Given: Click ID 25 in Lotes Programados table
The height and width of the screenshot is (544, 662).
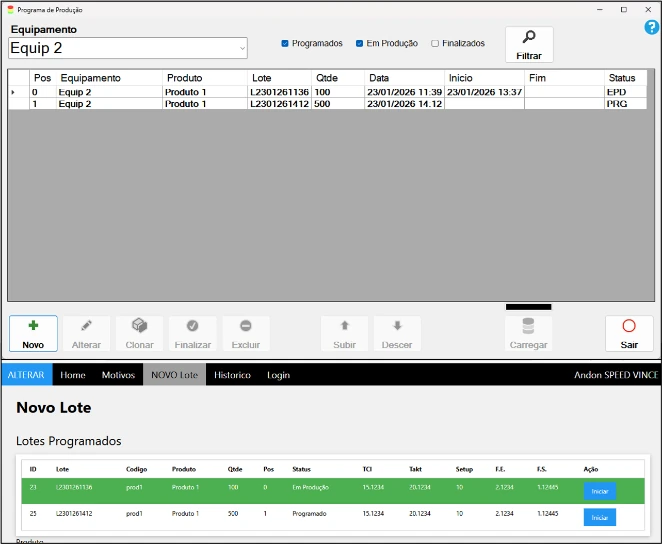Looking at the screenshot, I should click(33, 514).
